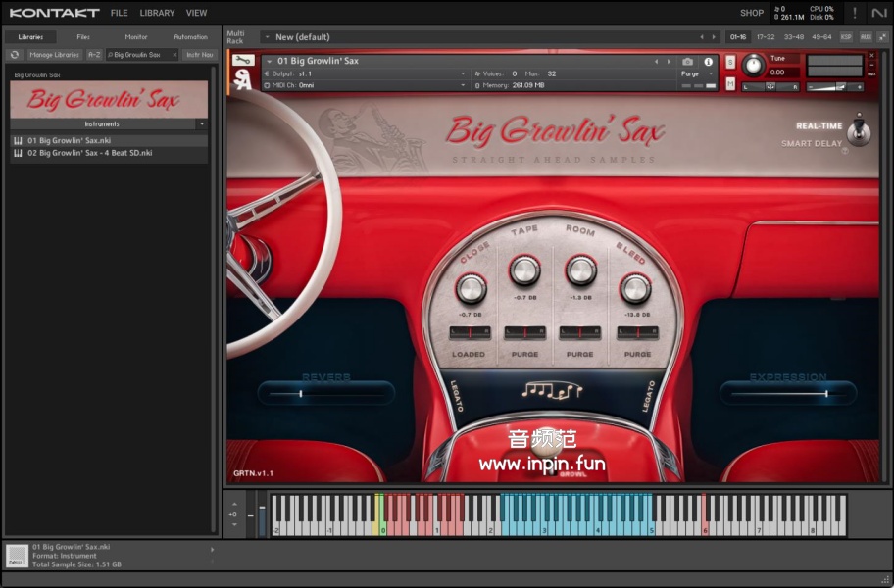Load the next instrument with the right arrow

point(669,62)
